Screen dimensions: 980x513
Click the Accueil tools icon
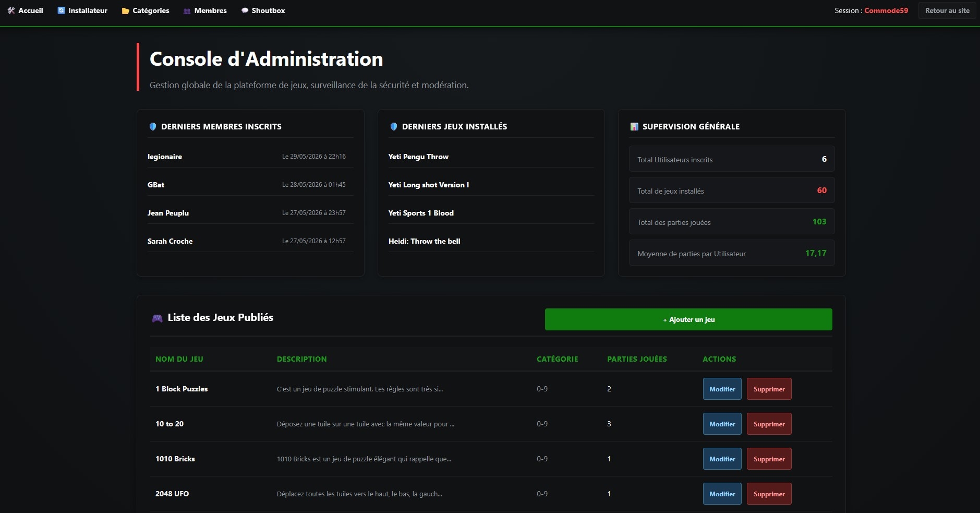point(11,10)
